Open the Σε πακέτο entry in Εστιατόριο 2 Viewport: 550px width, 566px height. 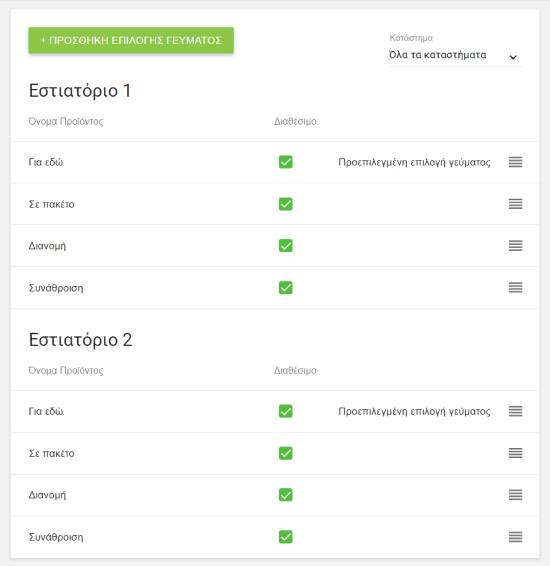275,453
